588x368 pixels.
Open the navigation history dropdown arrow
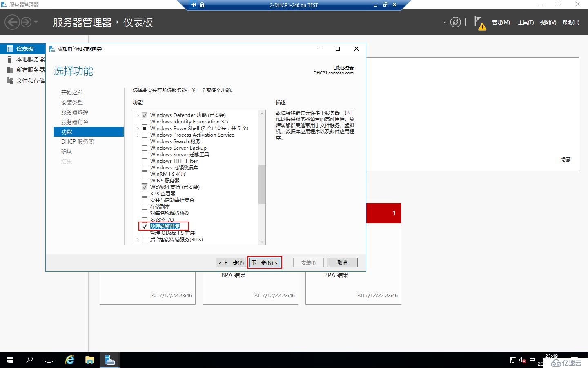[x=36, y=22]
